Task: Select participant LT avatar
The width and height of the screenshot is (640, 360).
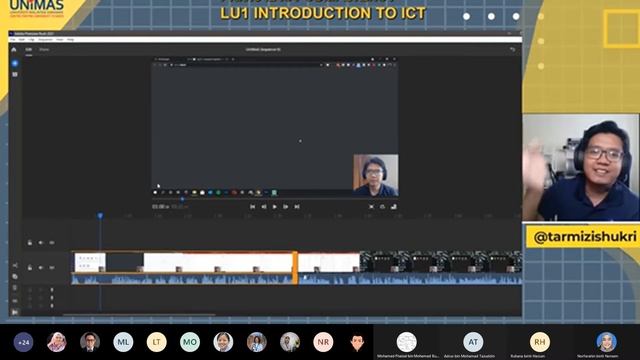Action: click(156, 342)
